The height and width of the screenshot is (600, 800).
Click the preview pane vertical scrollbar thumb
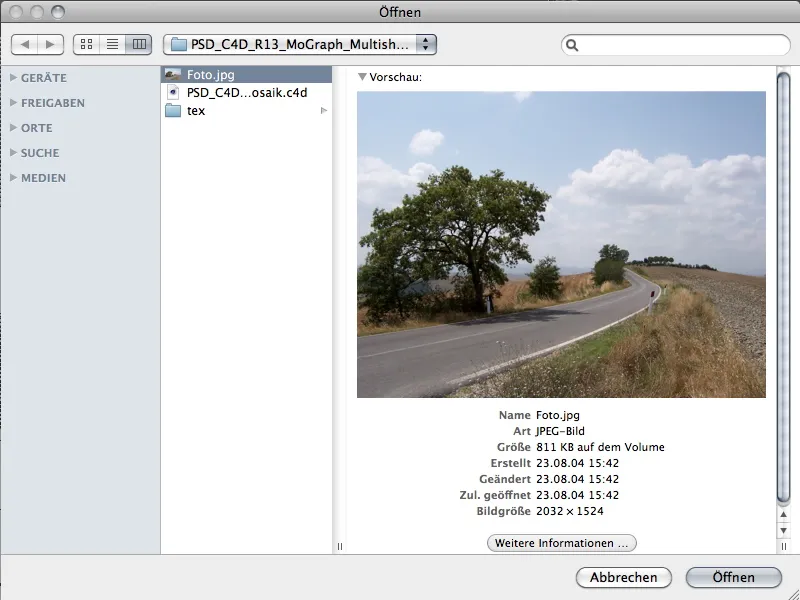point(784,287)
